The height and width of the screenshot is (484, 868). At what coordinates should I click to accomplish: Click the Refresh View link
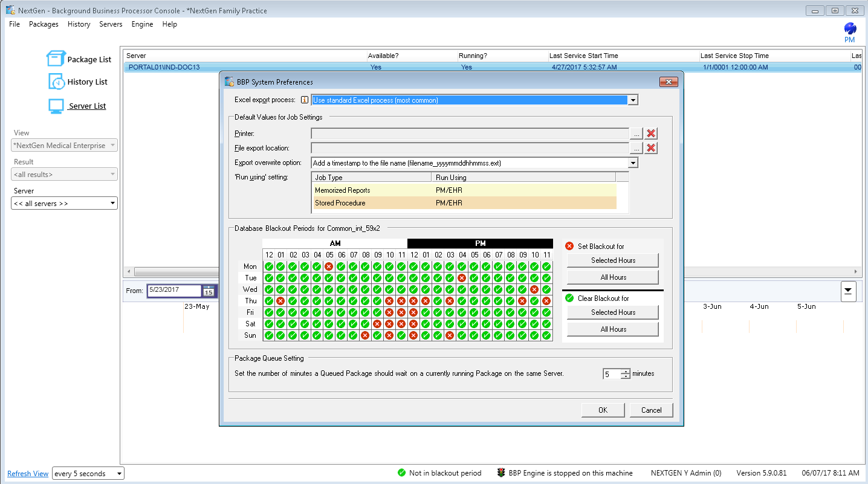tap(28, 474)
